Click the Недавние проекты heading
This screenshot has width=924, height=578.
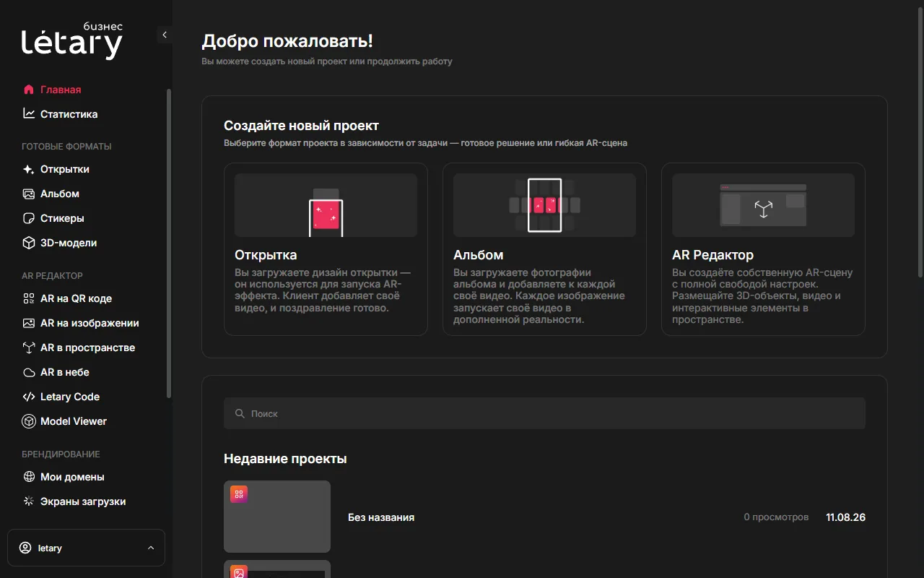(285, 459)
